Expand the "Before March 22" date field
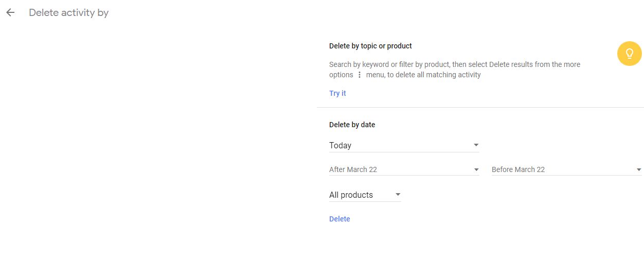The width and height of the screenshot is (644, 274). pyautogui.click(x=566, y=169)
